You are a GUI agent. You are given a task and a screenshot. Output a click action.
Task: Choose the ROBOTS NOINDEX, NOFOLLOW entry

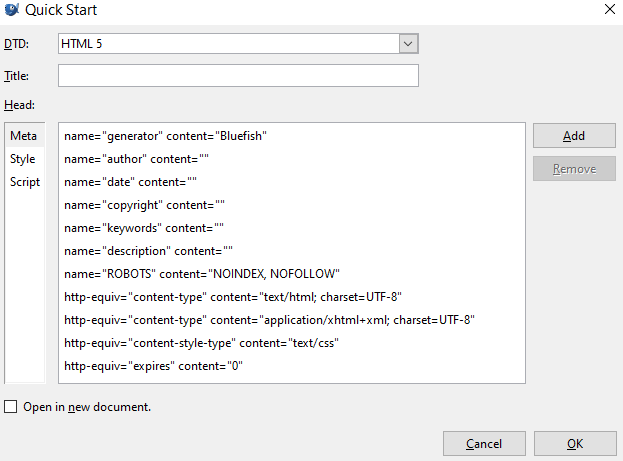point(202,274)
